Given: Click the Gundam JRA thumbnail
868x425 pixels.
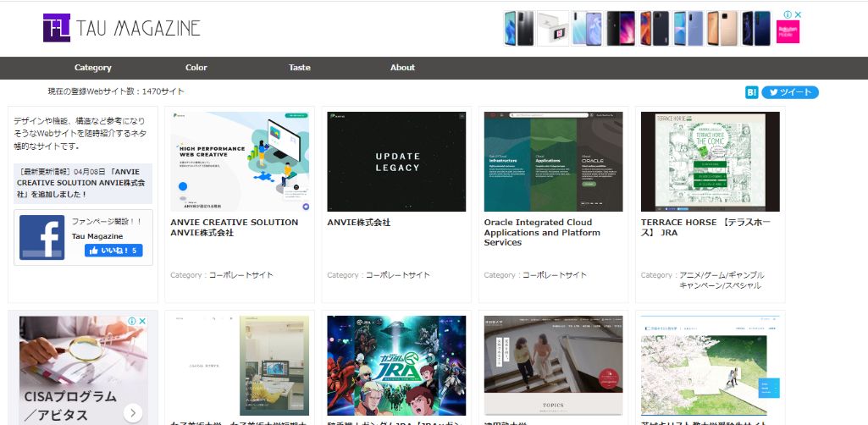Looking at the screenshot, I should point(396,365).
